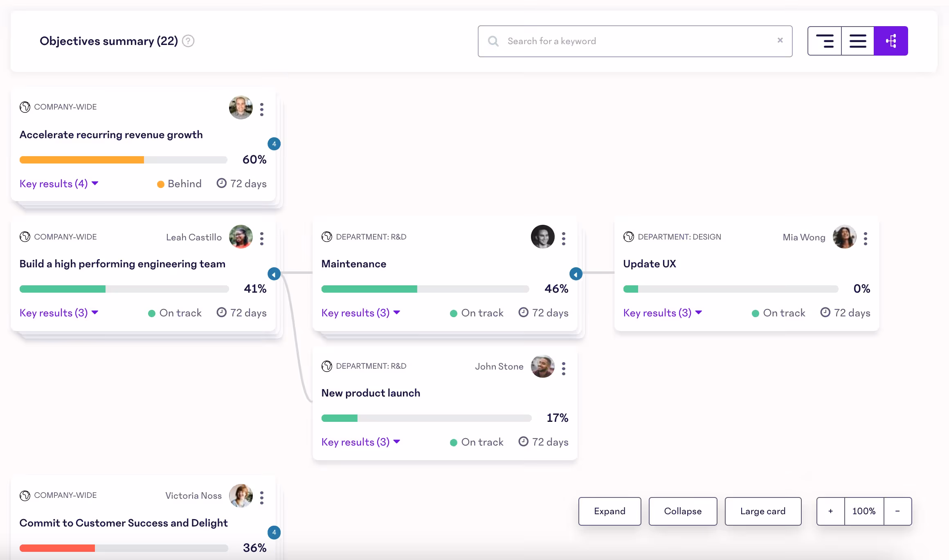Image resolution: width=949 pixels, height=560 pixels.
Task: Click the department icon on Update UX card
Action: tap(629, 237)
